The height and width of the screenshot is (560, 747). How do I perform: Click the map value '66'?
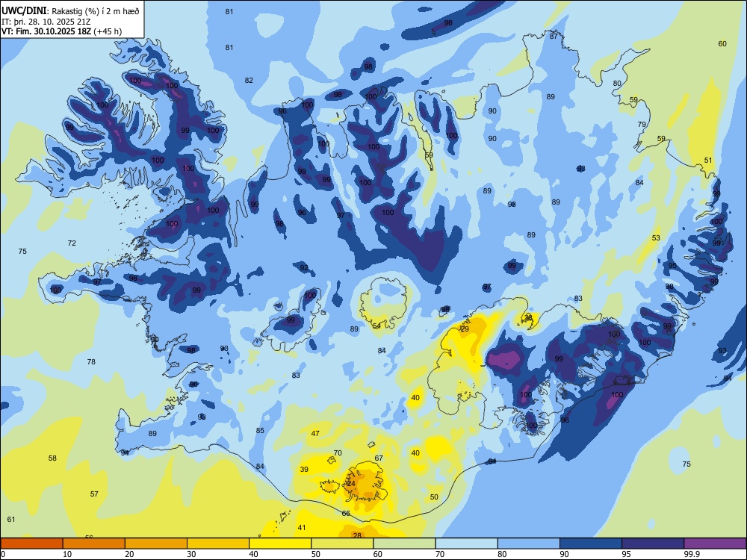point(346,514)
